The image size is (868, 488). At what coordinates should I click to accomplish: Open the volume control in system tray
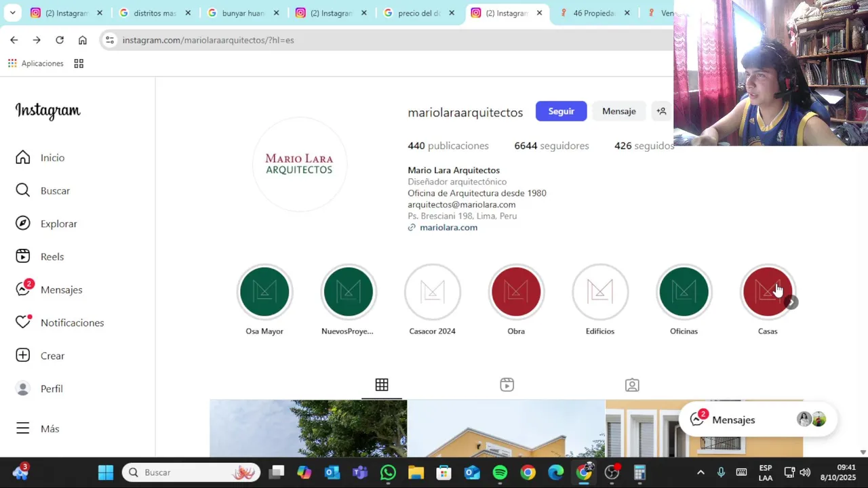tap(805, 472)
